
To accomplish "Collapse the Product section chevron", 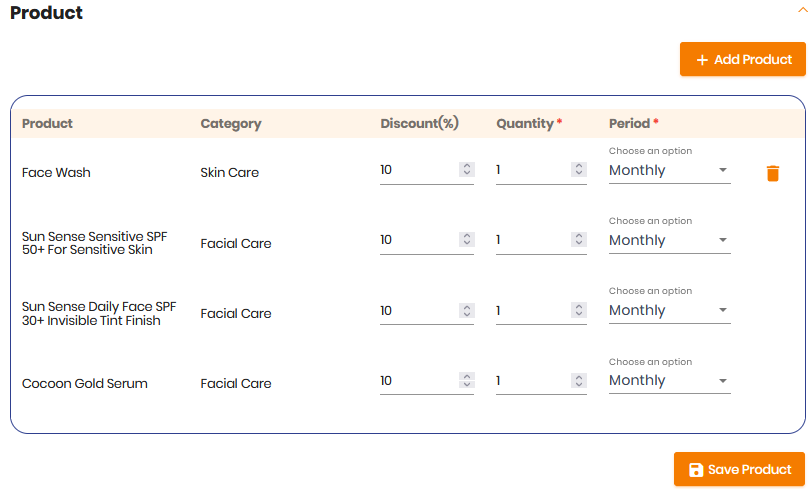I will click(803, 10).
